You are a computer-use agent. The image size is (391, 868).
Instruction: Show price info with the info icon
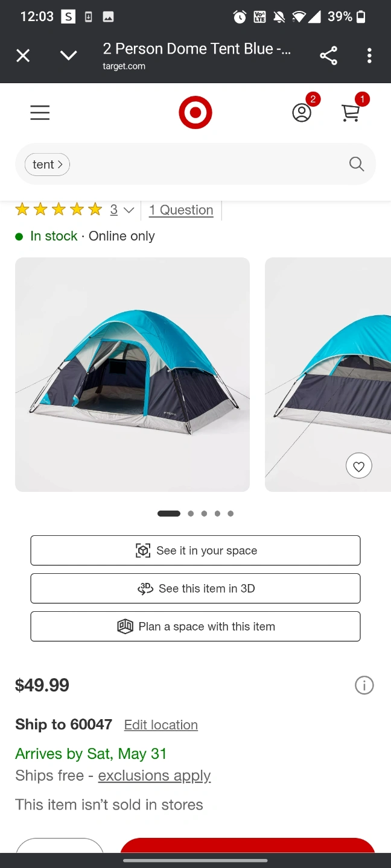pyautogui.click(x=364, y=685)
